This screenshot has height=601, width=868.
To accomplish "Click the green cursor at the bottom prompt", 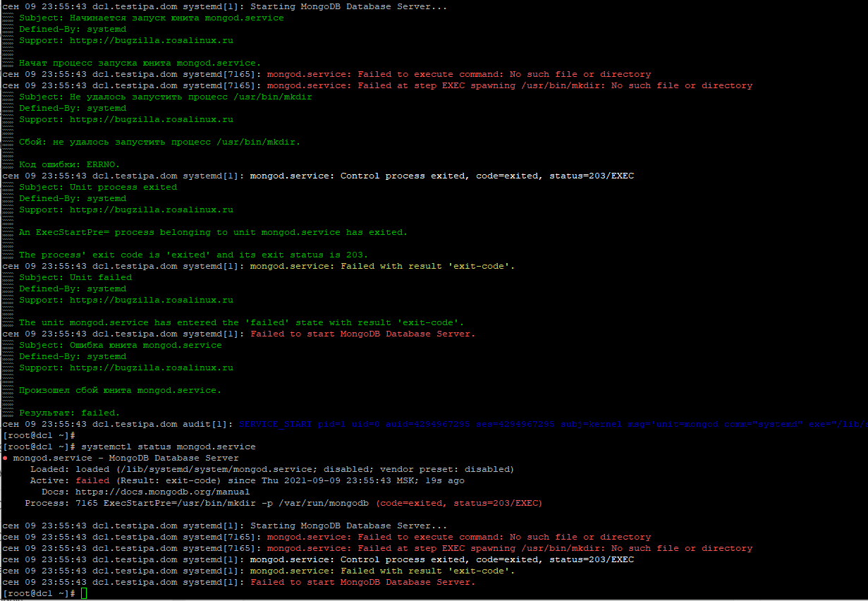I will pos(84,594).
